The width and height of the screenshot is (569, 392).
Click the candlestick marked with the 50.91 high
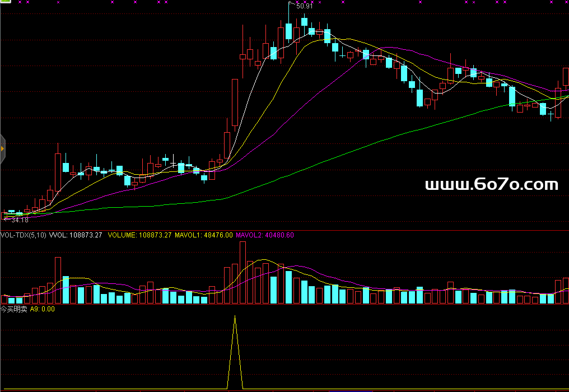289,31
